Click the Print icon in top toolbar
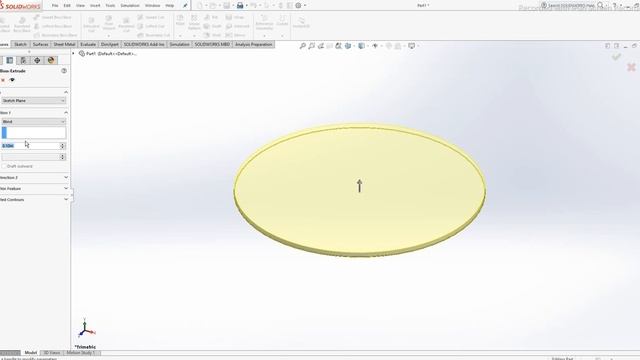 (240, 5)
